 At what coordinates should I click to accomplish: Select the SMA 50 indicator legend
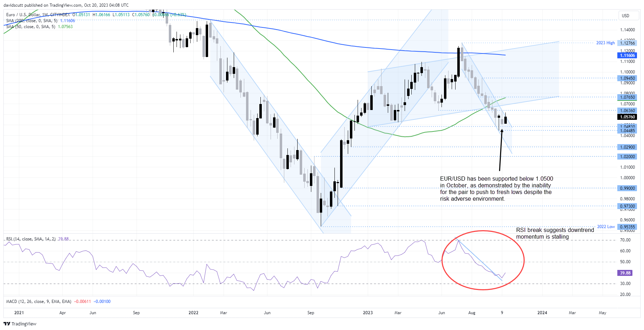[x=31, y=27]
